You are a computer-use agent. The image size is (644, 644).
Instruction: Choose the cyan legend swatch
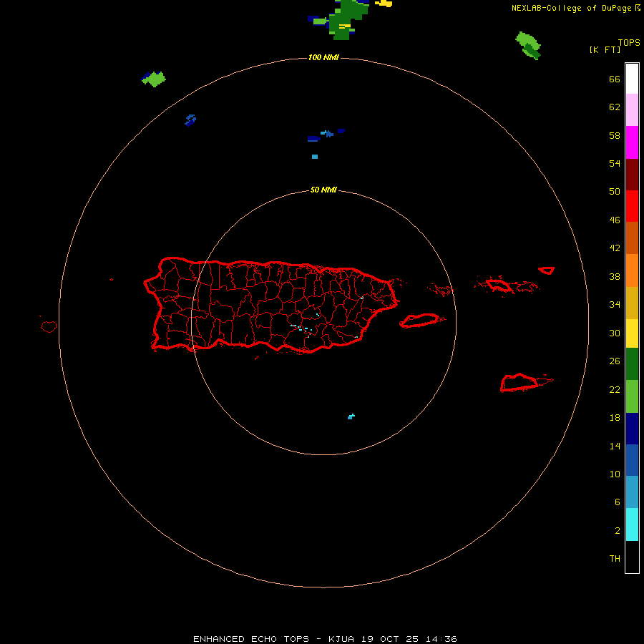tap(632, 524)
